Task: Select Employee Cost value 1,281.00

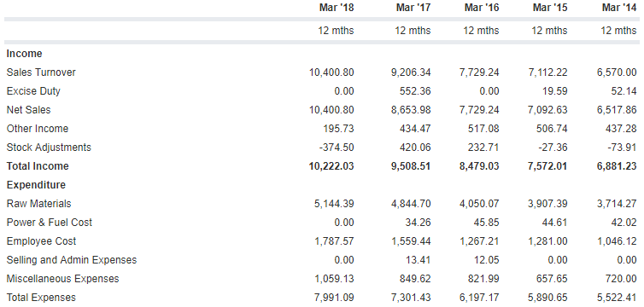Action: tap(547, 241)
